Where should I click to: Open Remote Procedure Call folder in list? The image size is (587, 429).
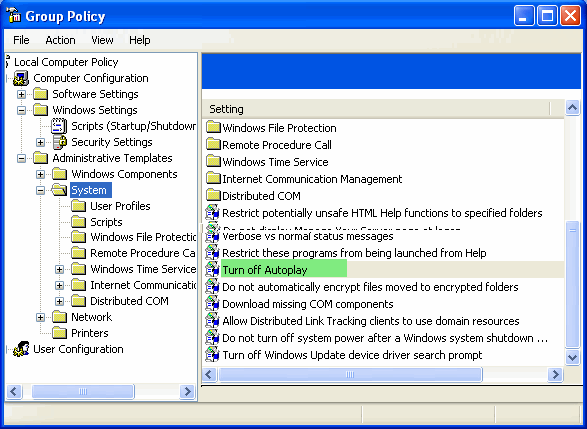(x=277, y=145)
